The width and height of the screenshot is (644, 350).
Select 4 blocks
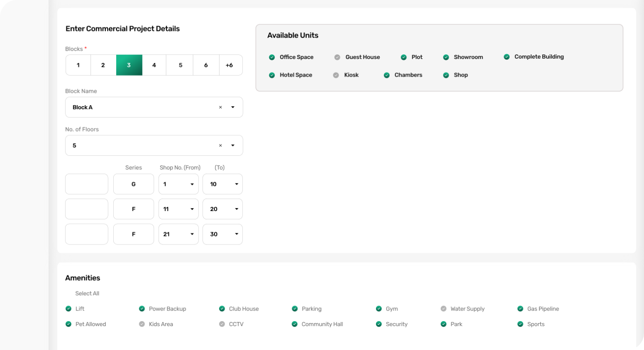click(154, 65)
